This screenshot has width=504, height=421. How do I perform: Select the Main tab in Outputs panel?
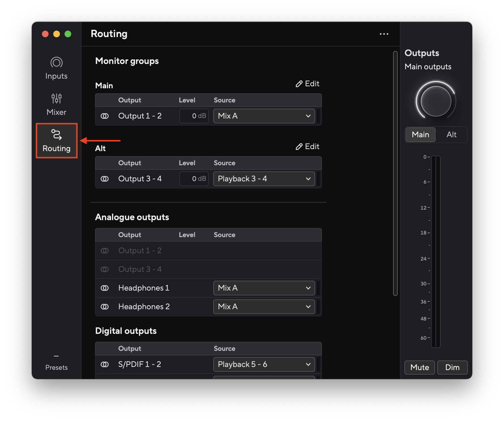[x=420, y=135]
